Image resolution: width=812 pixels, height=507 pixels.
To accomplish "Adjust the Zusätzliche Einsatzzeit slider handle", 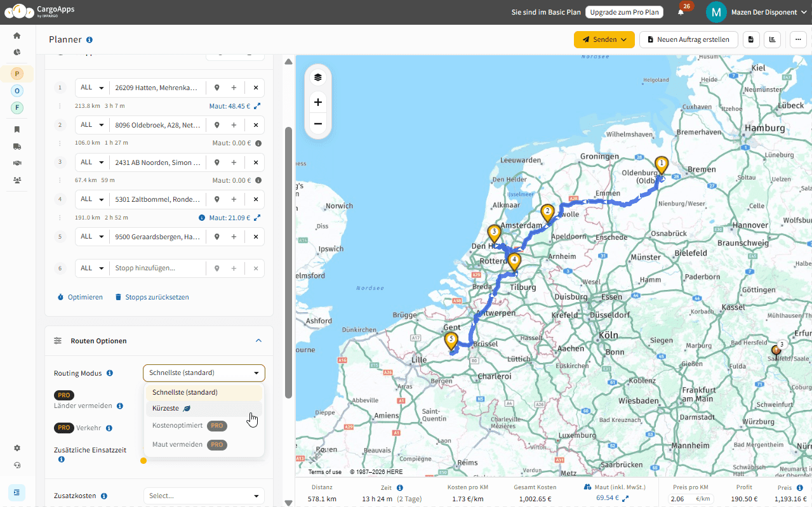I will coord(143,461).
